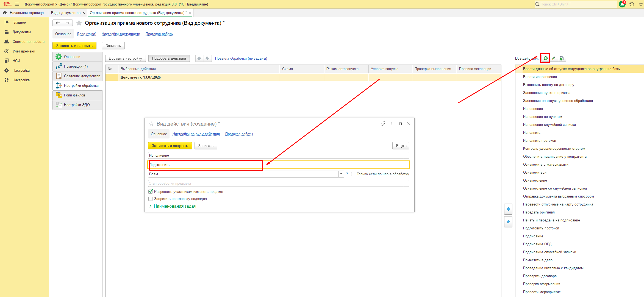Open the history clock icon

click(632, 4)
